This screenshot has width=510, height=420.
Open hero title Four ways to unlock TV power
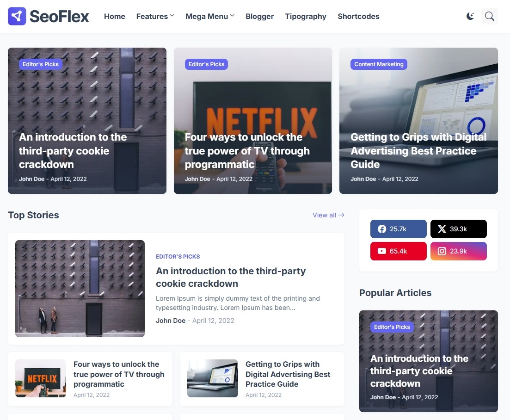point(247,151)
